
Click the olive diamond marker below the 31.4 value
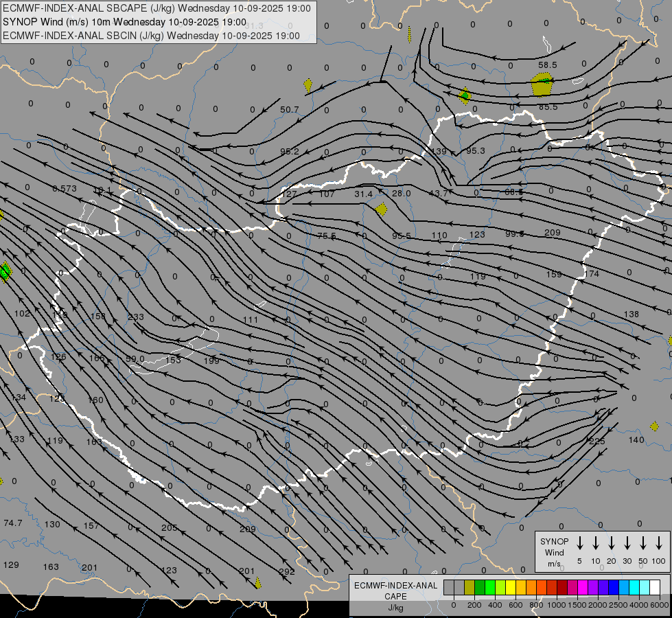[x=381, y=209]
